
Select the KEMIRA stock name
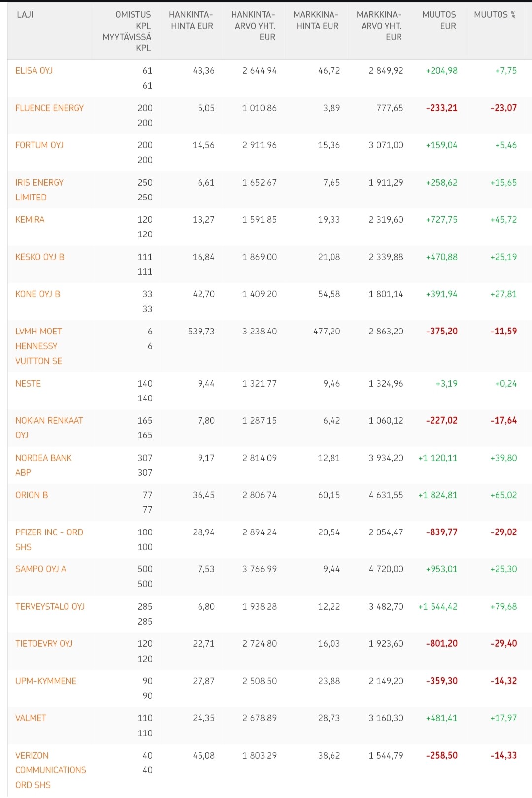(30, 220)
